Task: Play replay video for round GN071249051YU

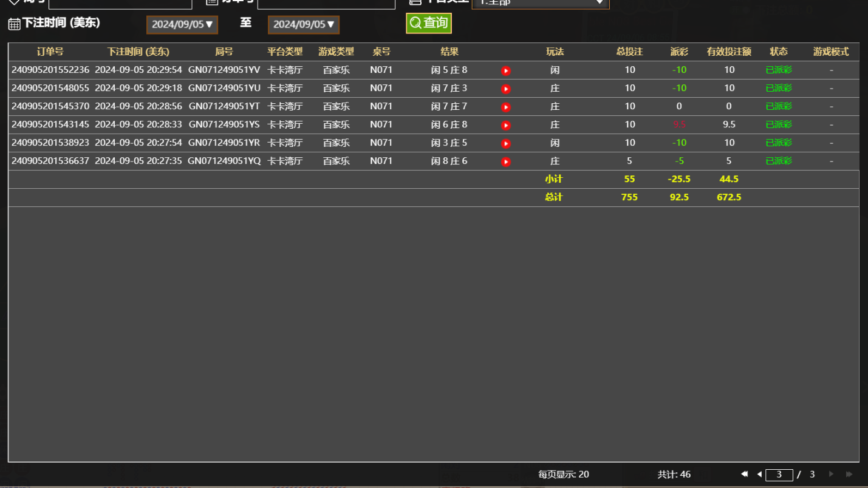Action: click(505, 89)
